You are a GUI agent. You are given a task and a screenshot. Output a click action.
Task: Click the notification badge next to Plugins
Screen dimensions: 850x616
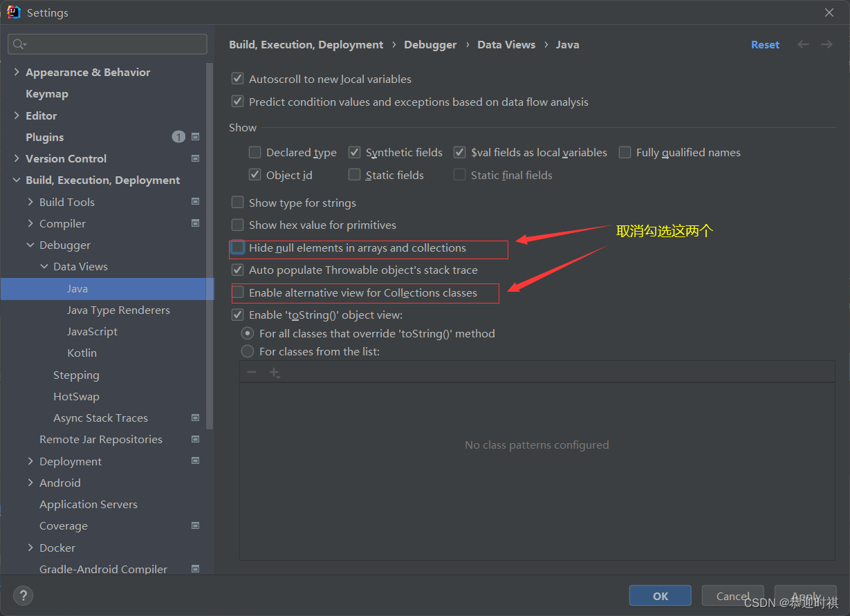click(178, 137)
